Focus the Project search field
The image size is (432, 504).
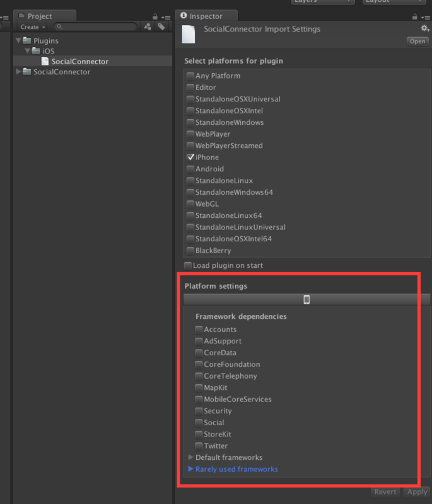95,26
